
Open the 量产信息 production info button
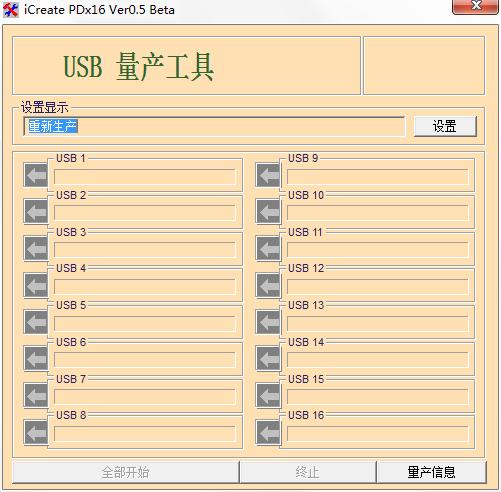[431, 472]
